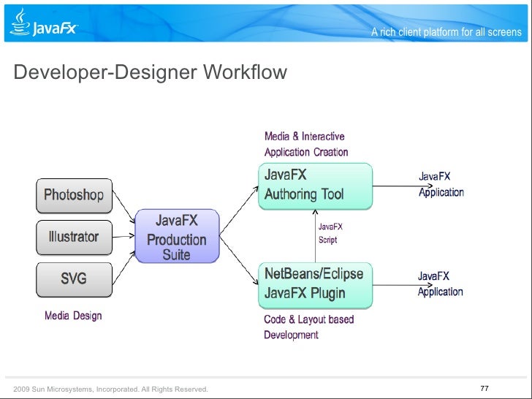Screen dimensions: 532x399
Task: Click the 'Code & Layout based Development' caption
Action: pos(308,327)
